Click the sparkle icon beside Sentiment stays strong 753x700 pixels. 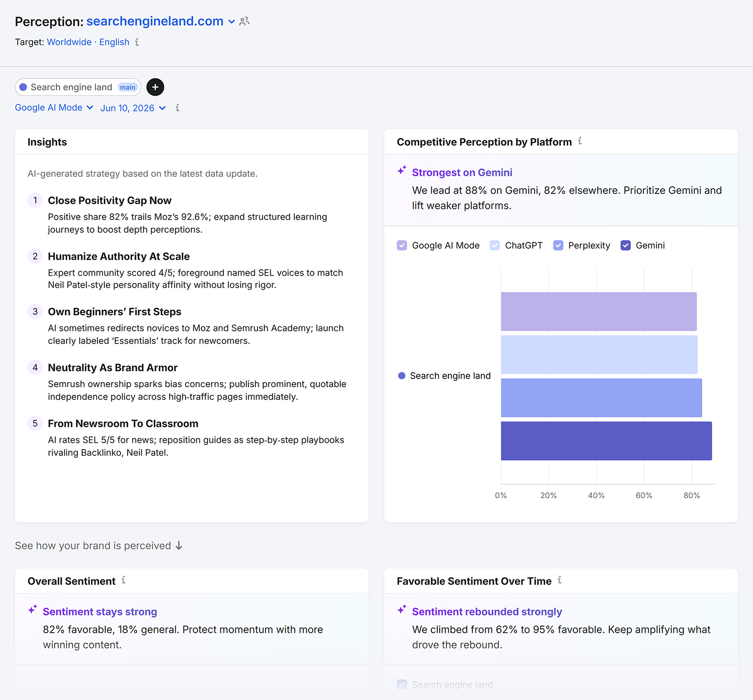pos(33,610)
